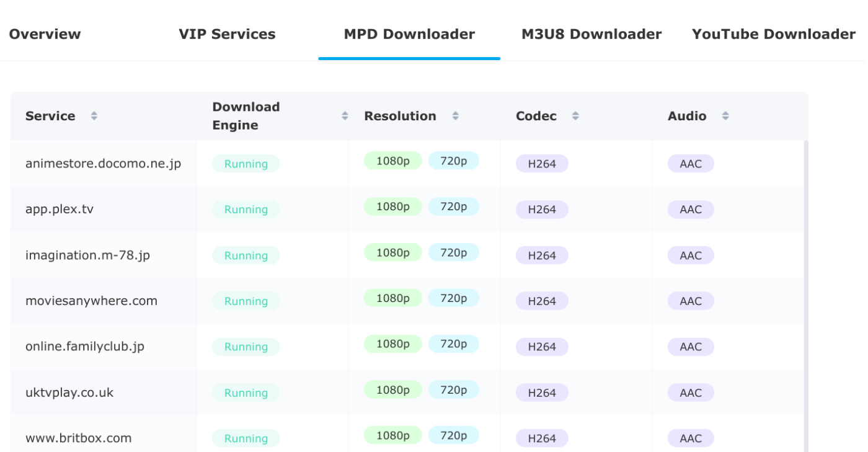Select the MPD Downloader tab
The width and height of the screenshot is (868, 452).
click(409, 34)
